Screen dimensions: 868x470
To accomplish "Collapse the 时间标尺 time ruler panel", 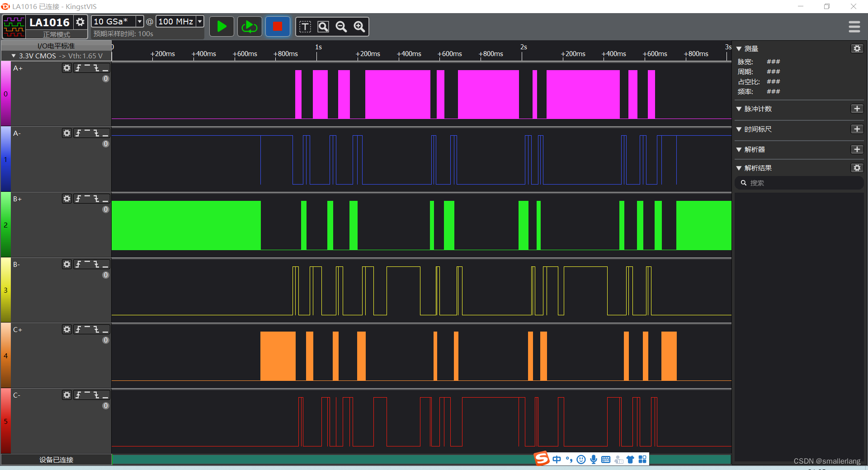I will 739,129.
